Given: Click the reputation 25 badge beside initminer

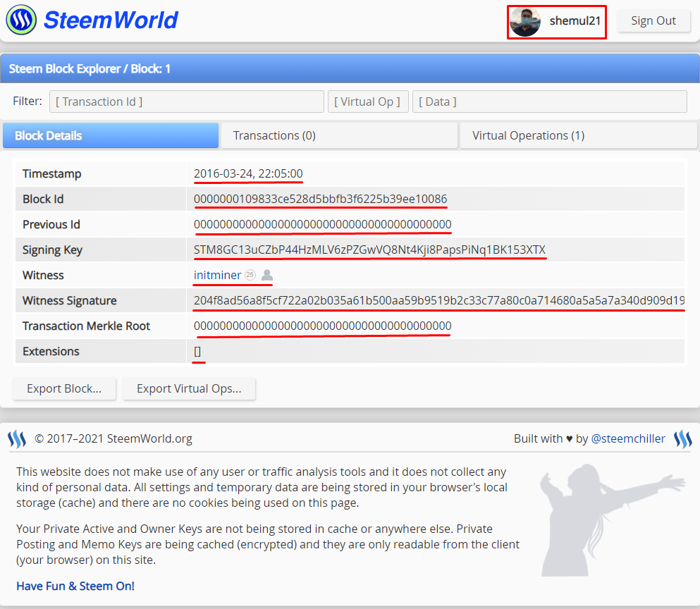Looking at the screenshot, I should pyautogui.click(x=250, y=275).
